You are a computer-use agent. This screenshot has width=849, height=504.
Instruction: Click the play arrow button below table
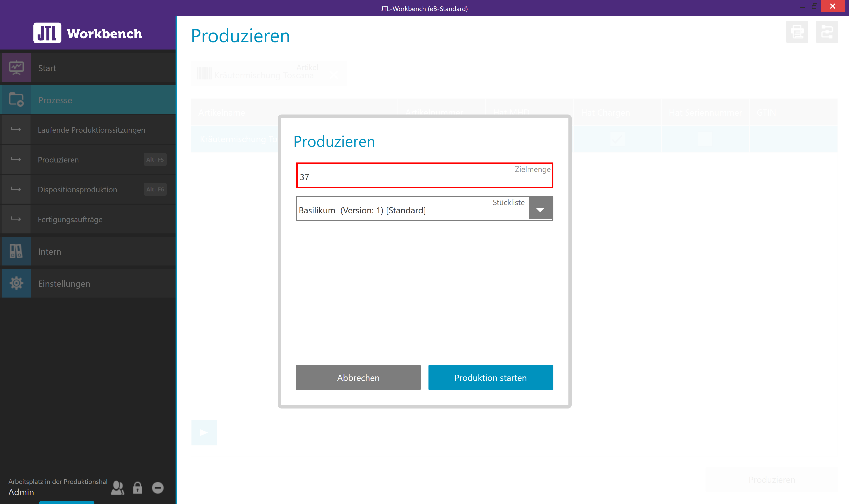coord(204,432)
